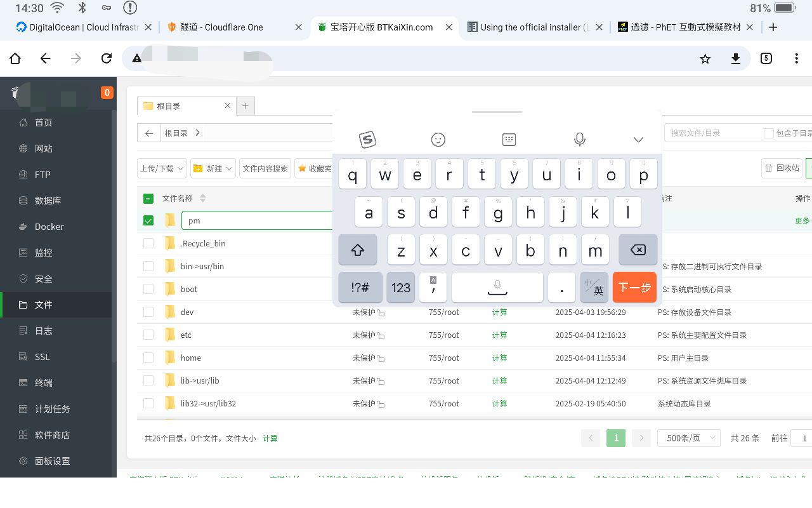Open the tab switcher showing 5
812x508 pixels.
[766, 58]
